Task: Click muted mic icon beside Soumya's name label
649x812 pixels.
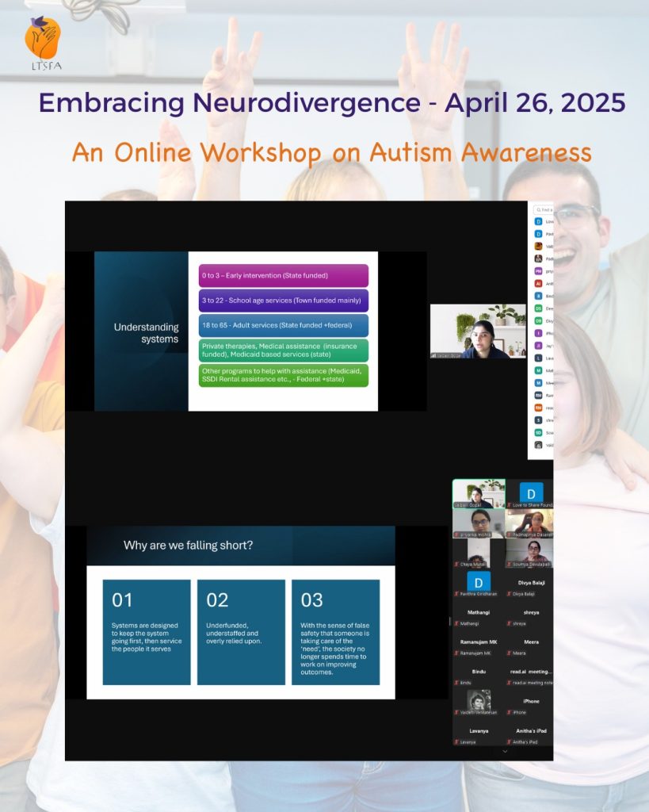Action: point(510,565)
